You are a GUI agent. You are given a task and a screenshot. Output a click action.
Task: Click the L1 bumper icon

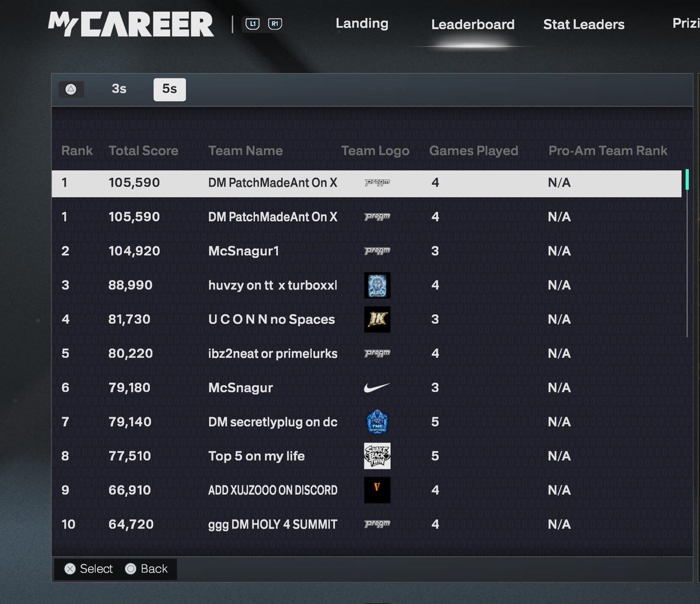(252, 25)
